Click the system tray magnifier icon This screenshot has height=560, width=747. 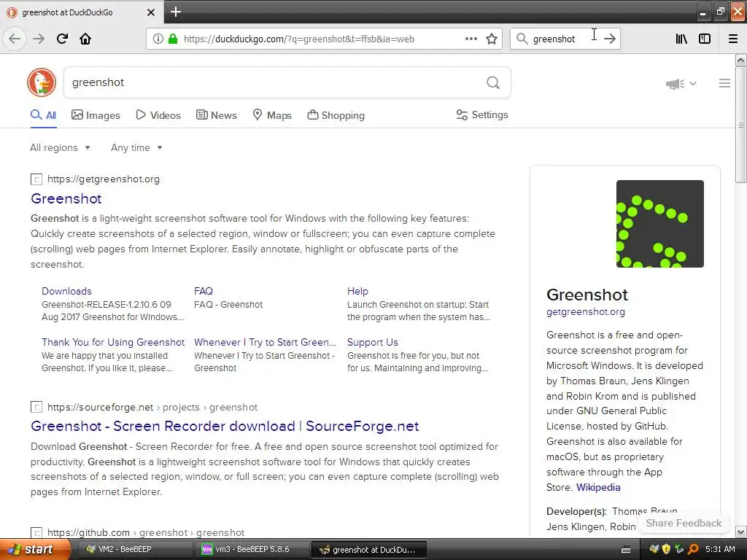[693, 549]
